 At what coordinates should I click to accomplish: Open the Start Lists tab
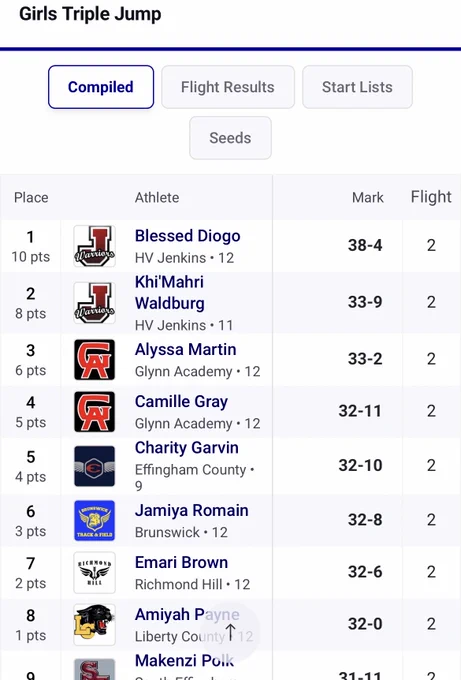(357, 87)
